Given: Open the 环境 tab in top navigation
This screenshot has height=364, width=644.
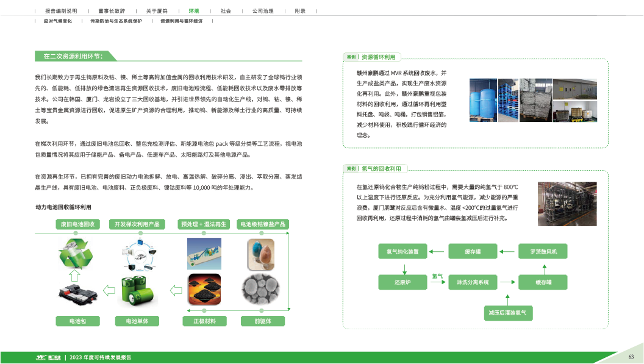Looking at the screenshot, I should coord(193,12).
